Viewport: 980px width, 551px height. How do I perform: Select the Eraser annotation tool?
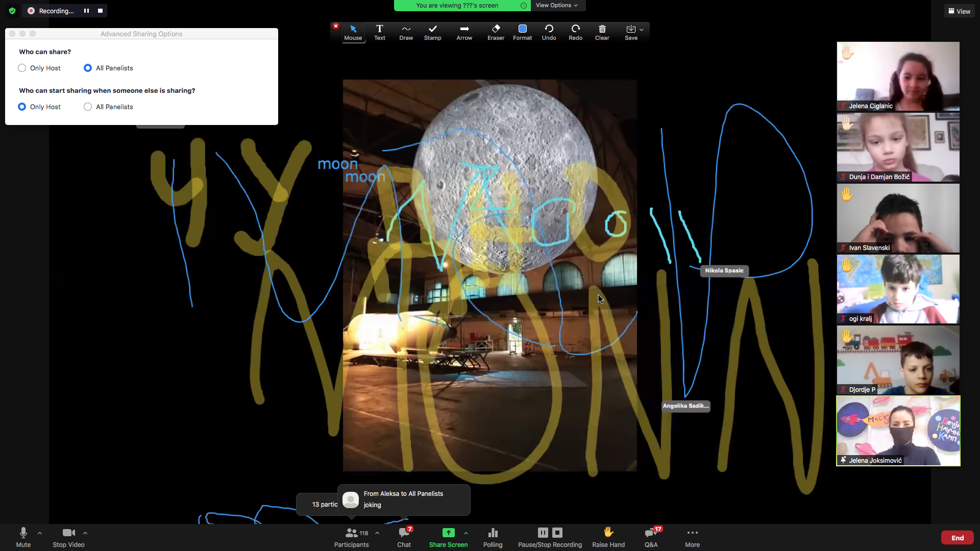(496, 33)
